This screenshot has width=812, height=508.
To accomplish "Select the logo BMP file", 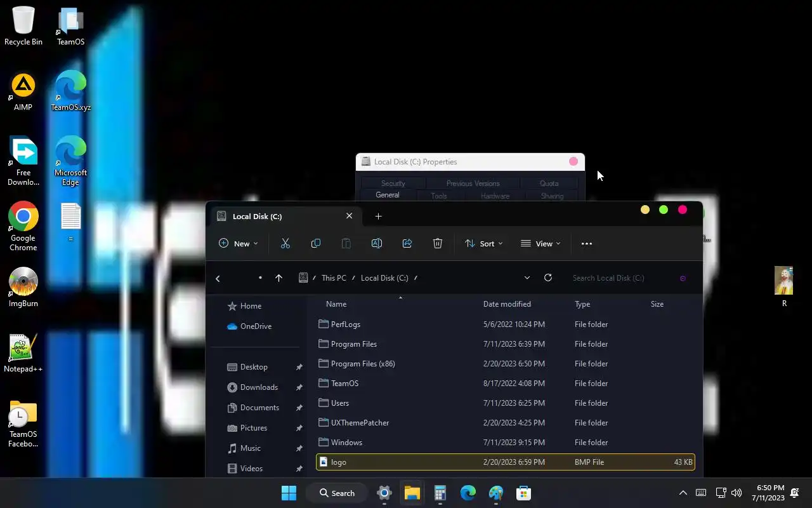I will pyautogui.click(x=506, y=462).
